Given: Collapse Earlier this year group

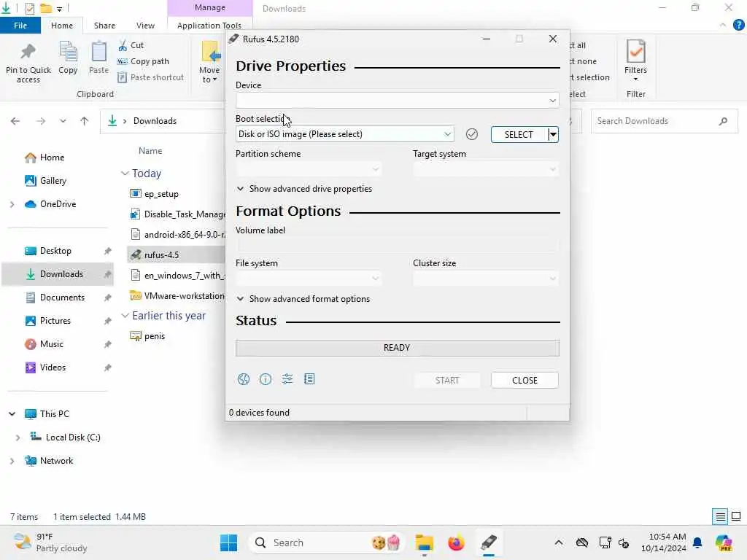Looking at the screenshot, I should tap(125, 316).
